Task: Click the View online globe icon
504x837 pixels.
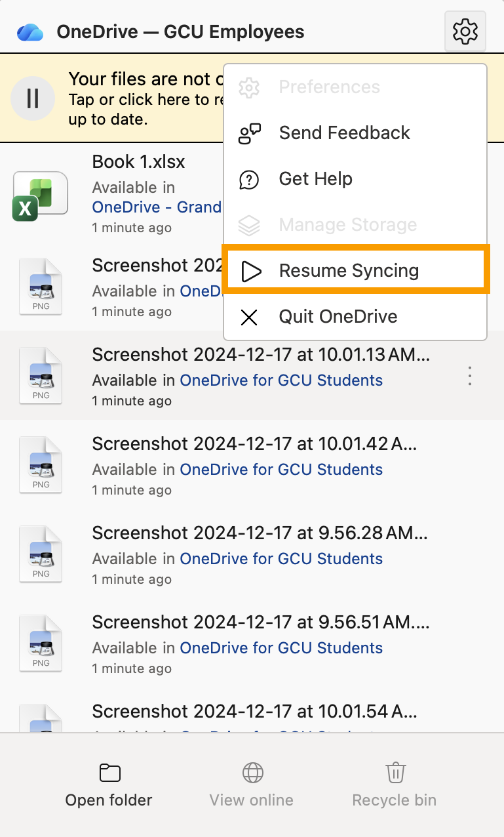Action: point(252,773)
